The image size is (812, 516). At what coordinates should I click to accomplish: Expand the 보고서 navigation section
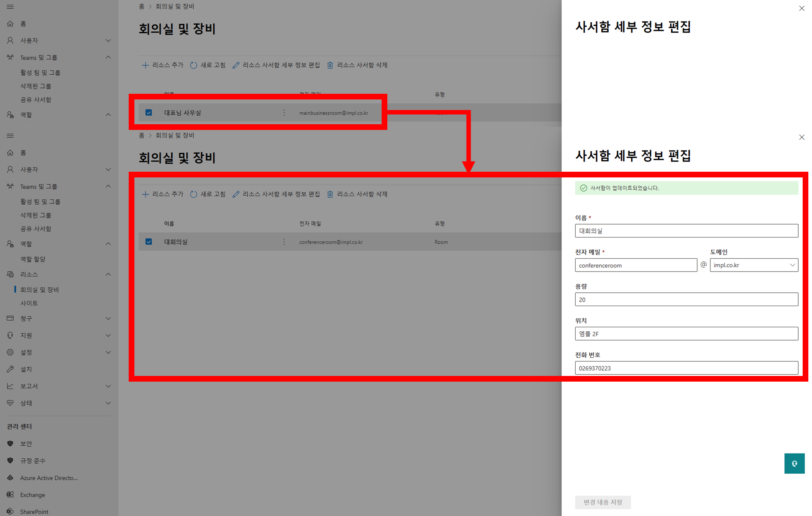(108, 386)
